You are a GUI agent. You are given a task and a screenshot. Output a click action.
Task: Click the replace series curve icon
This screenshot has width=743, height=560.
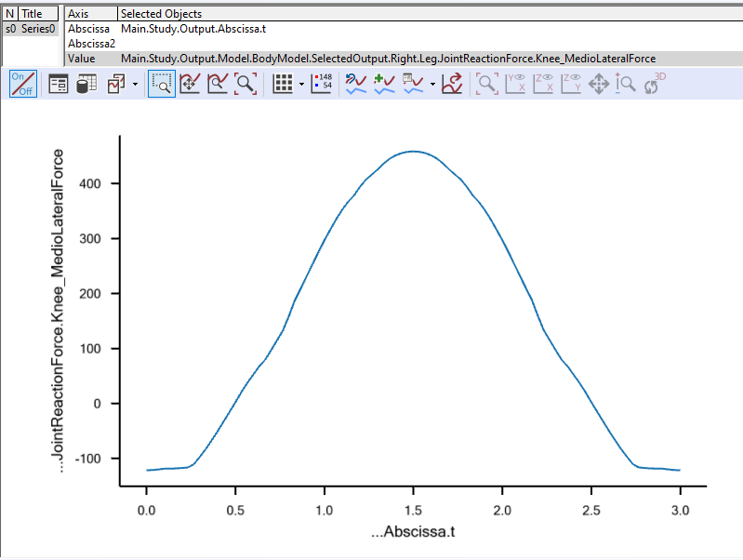click(x=356, y=84)
